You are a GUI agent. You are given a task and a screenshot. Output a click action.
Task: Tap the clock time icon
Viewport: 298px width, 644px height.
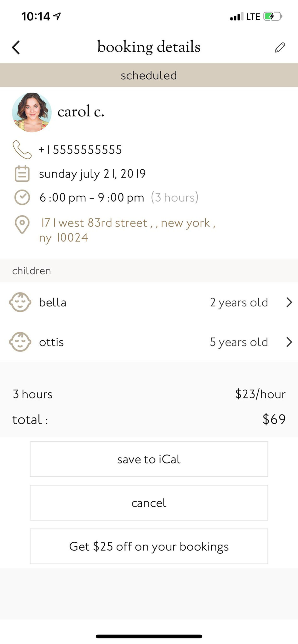(x=22, y=197)
